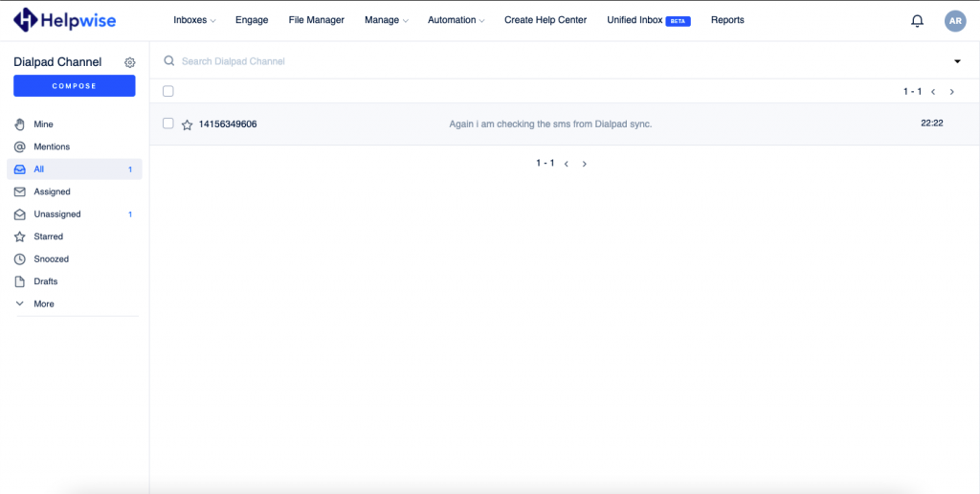Viewport: 980px width, 494px height.
Task: Click the Starred star icon in sidebar
Action: click(20, 237)
